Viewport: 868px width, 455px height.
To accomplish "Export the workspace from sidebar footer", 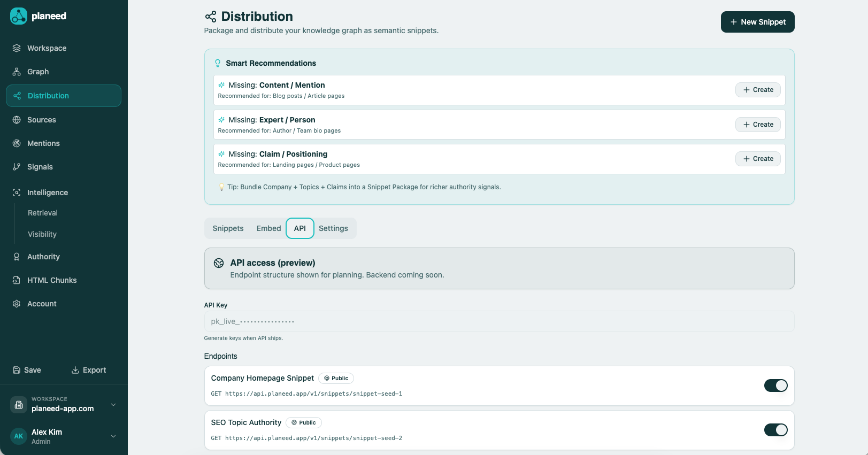I will pyautogui.click(x=89, y=370).
